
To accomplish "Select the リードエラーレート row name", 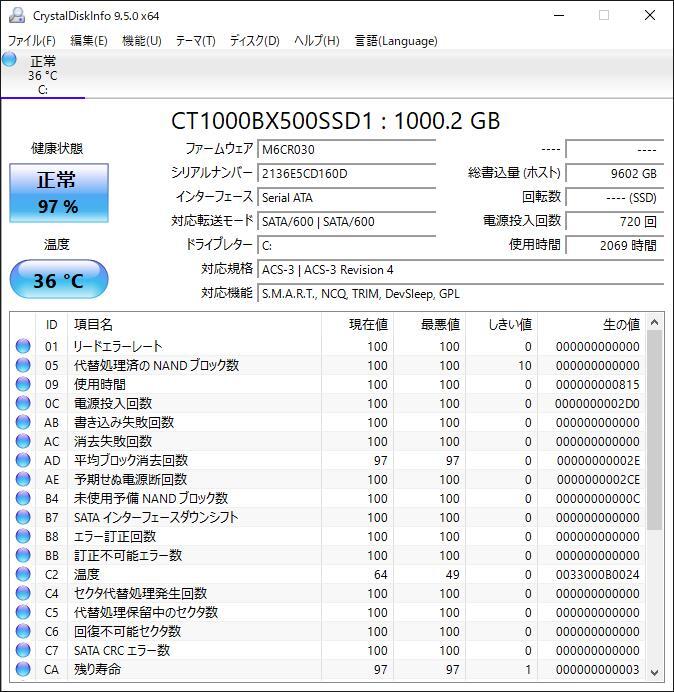I will [118, 346].
